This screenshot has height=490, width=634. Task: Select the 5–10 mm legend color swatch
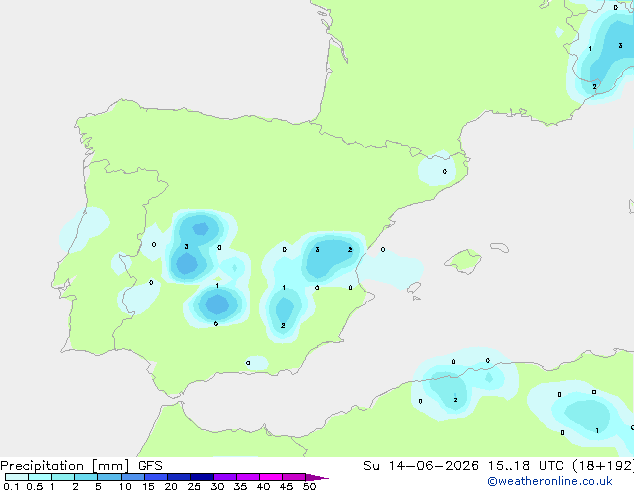point(109,477)
